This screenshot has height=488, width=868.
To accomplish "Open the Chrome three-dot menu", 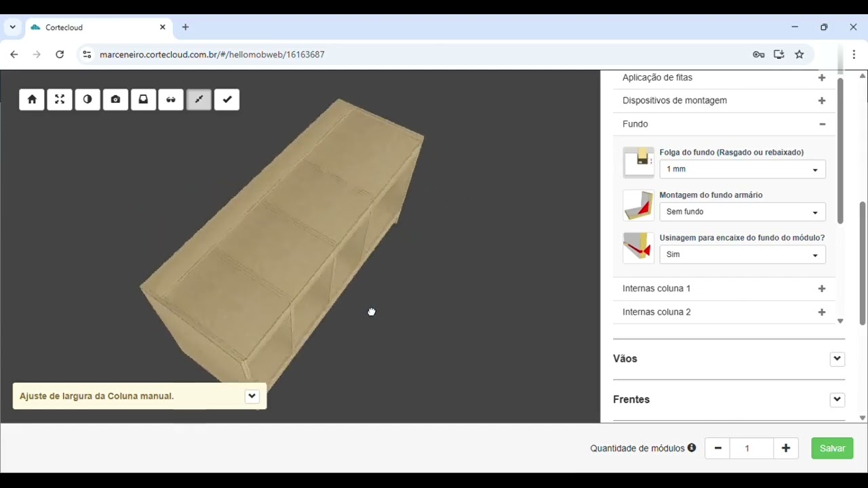I will pyautogui.click(x=854, y=55).
